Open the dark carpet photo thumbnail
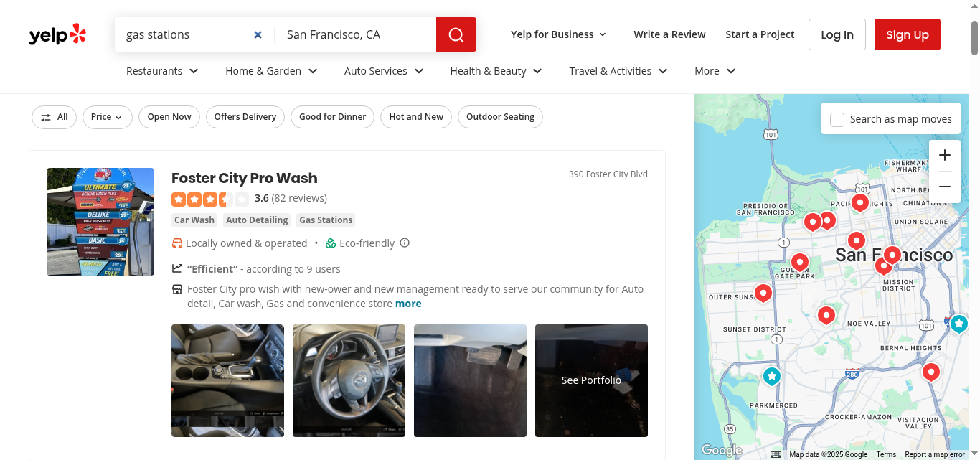980x460 pixels. pyautogui.click(x=470, y=380)
